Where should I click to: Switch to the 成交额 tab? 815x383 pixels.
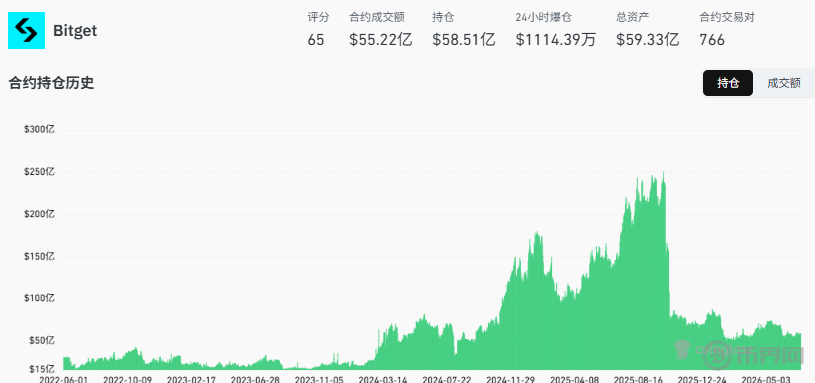pyautogui.click(x=784, y=83)
